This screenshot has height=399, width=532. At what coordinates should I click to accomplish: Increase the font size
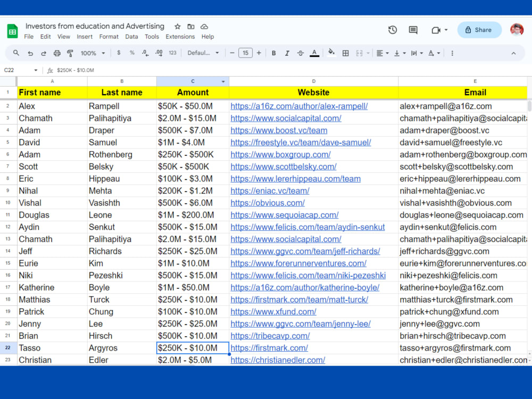pyautogui.click(x=259, y=53)
